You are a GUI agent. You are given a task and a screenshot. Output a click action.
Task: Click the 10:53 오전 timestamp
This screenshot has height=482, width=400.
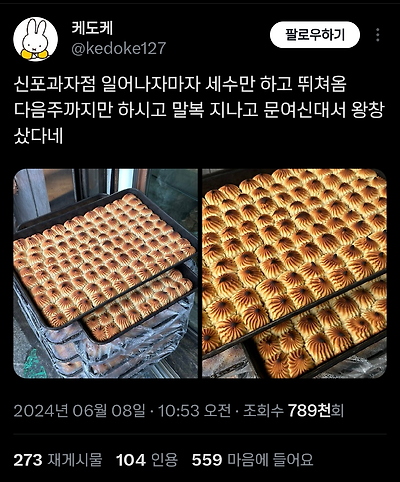[x=194, y=411]
